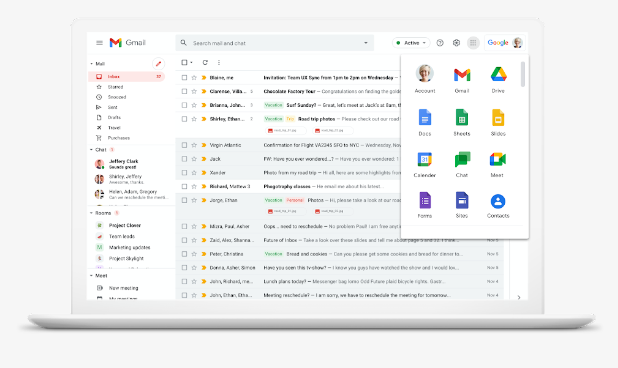Viewport: 618px width, 368px height.
Task: Collapse the Chat section
Action: click(91, 150)
